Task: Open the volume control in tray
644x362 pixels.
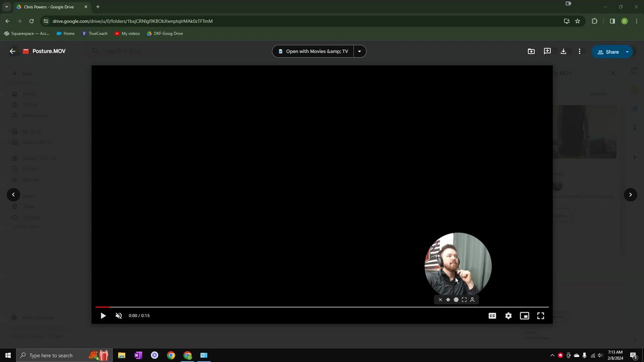Action: point(600,355)
